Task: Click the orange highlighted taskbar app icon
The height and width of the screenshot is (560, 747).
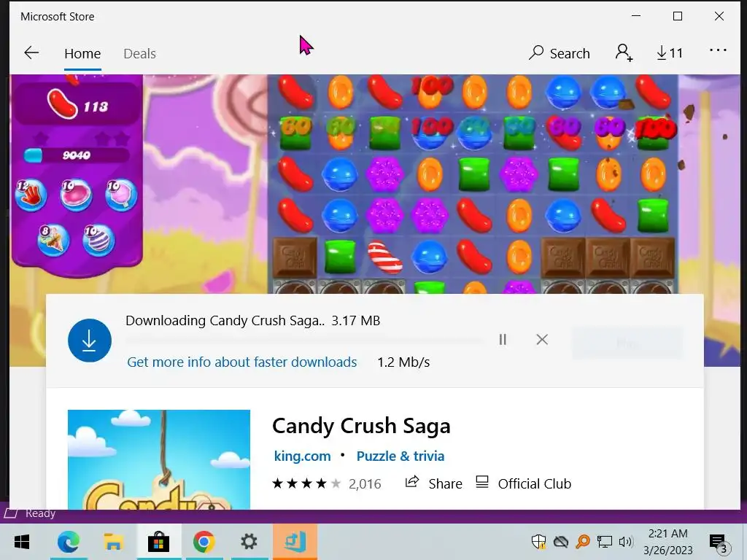Action: (295, 542)
